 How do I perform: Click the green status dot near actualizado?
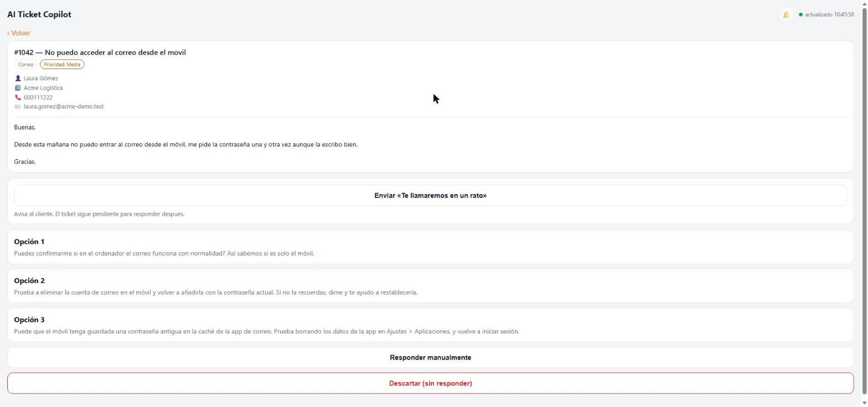click(x=800, y=15)
